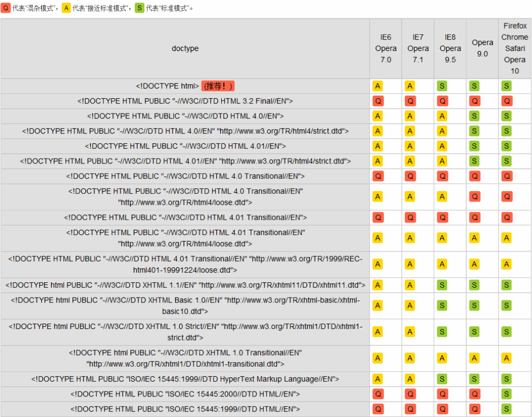Click the HyperText Markup Language//EN doctype text

[185, 379]
